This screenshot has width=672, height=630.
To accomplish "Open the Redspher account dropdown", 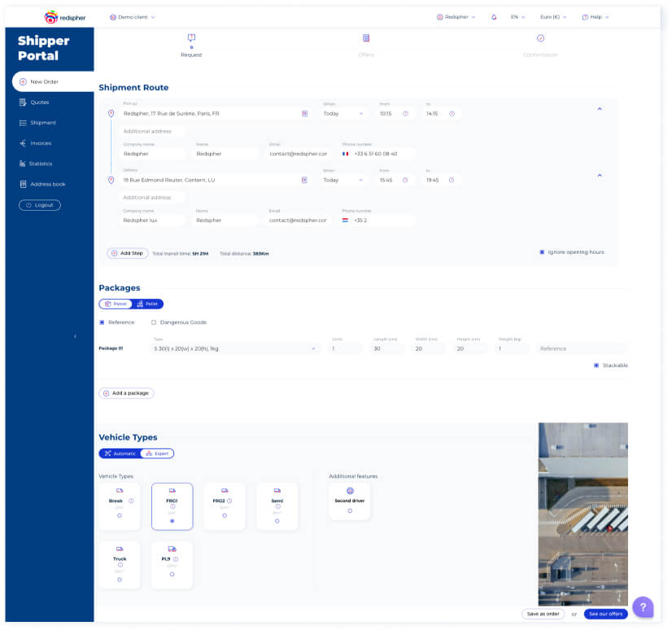I will tap(456, 17).
